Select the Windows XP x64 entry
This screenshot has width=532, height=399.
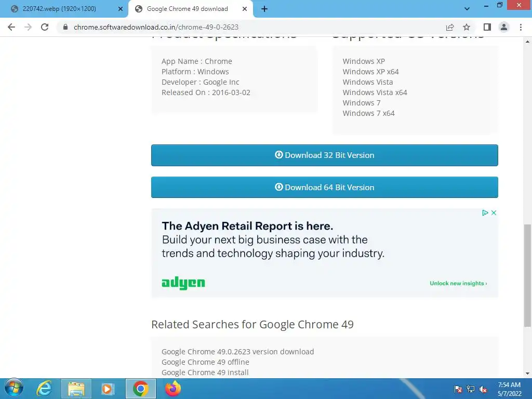[x=370, y=72]
